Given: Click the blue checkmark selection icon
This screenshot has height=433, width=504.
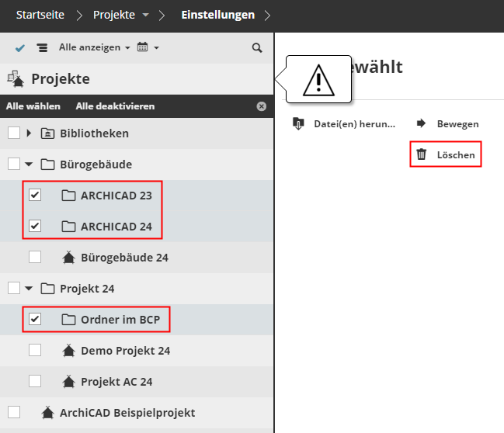Looking at the screenshot, I should pyautogui.click(x=20, y=48).
